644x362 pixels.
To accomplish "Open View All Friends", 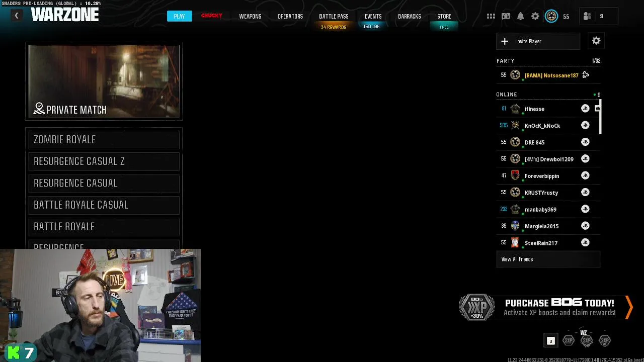I will tap(548, 259).
